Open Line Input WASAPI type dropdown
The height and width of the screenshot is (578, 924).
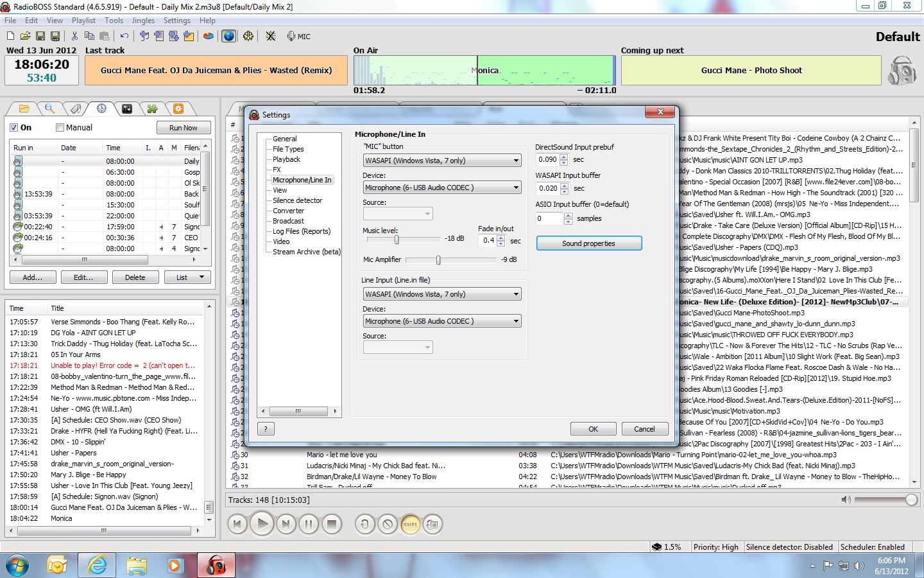(442, 294)
